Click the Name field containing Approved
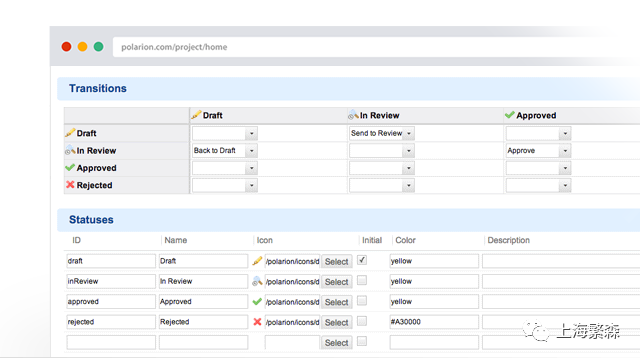Viewport: 640px width, 360px height. pos(203,302)
